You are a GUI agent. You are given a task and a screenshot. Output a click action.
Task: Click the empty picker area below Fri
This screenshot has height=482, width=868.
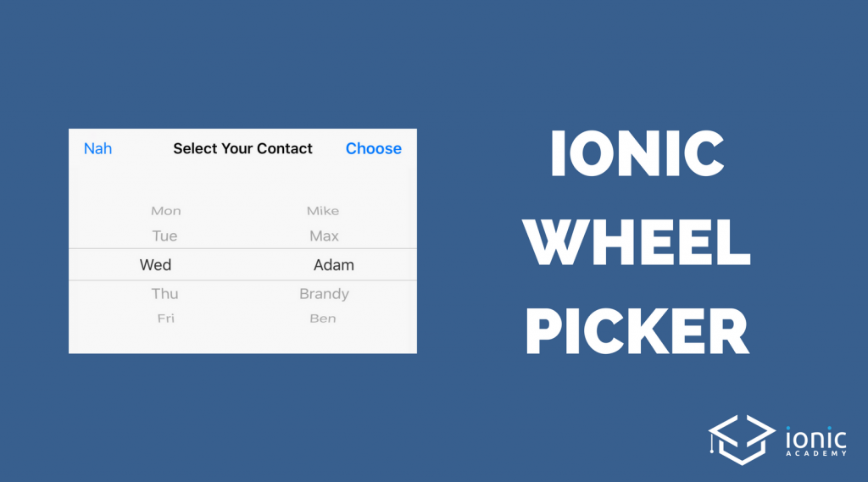click(x=164, y=339)
